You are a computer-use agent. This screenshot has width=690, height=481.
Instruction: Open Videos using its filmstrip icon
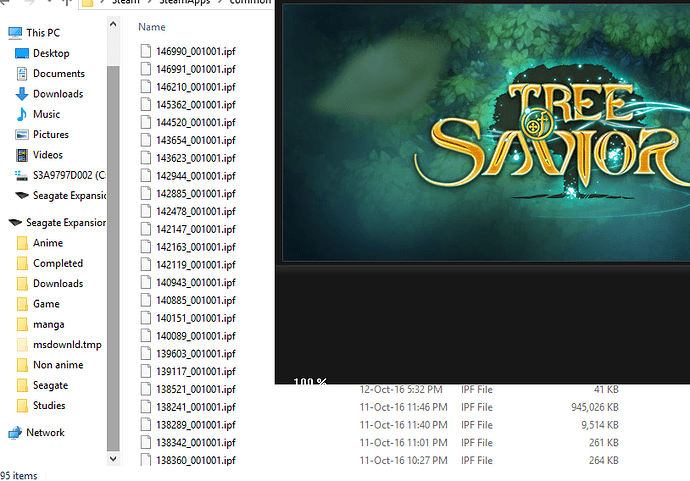coord(22,155)
